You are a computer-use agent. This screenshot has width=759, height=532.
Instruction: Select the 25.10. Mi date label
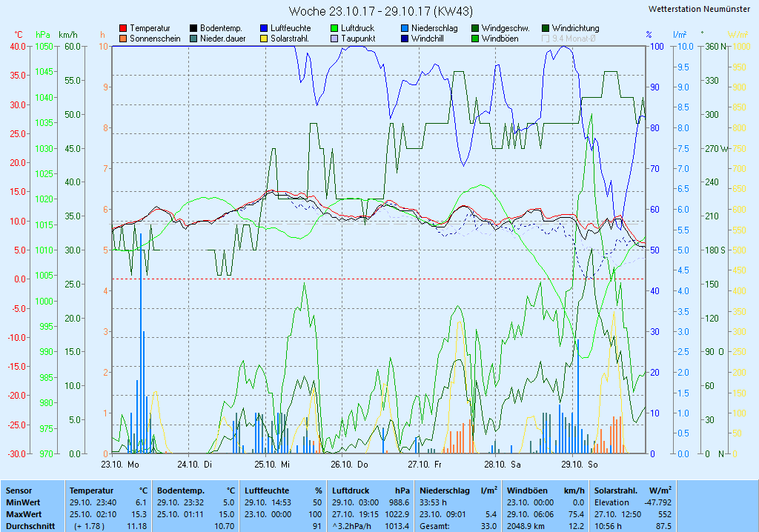click(272, 465)
